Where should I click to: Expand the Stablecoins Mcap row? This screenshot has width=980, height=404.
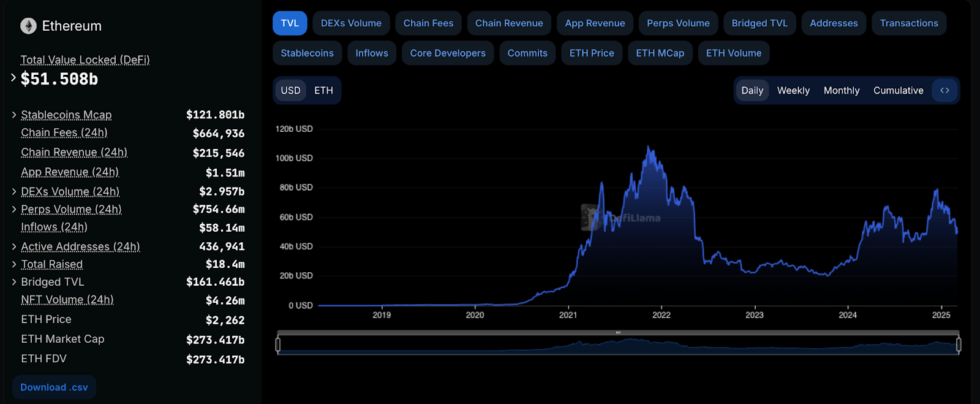(x=14, y=115)
